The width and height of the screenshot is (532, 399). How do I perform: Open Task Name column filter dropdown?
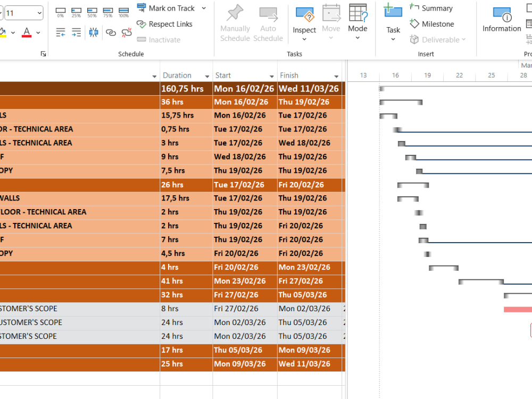pos(154,76)
